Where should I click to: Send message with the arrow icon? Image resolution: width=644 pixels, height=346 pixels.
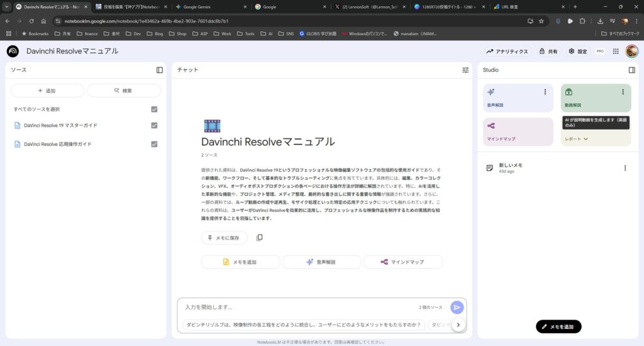457,308
